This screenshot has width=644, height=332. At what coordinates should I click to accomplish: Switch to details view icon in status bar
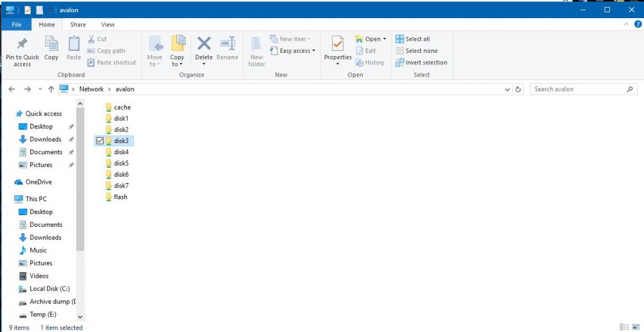(x=624, y=327)
